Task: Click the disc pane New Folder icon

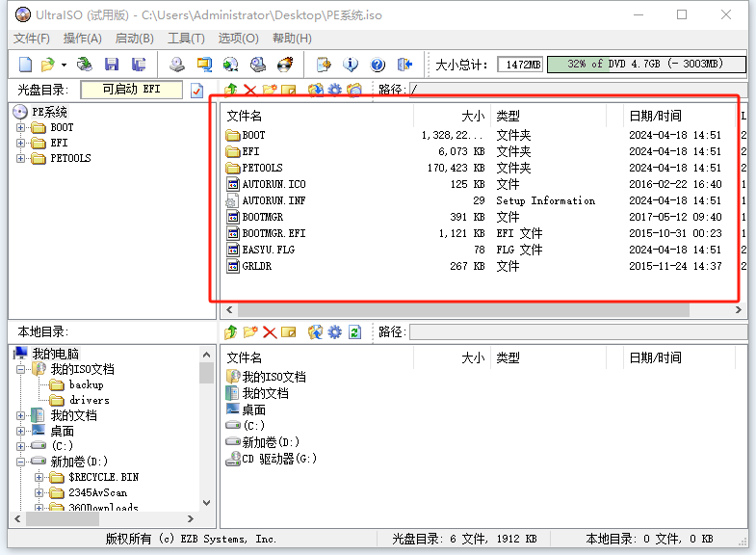Action: point(270,91)
